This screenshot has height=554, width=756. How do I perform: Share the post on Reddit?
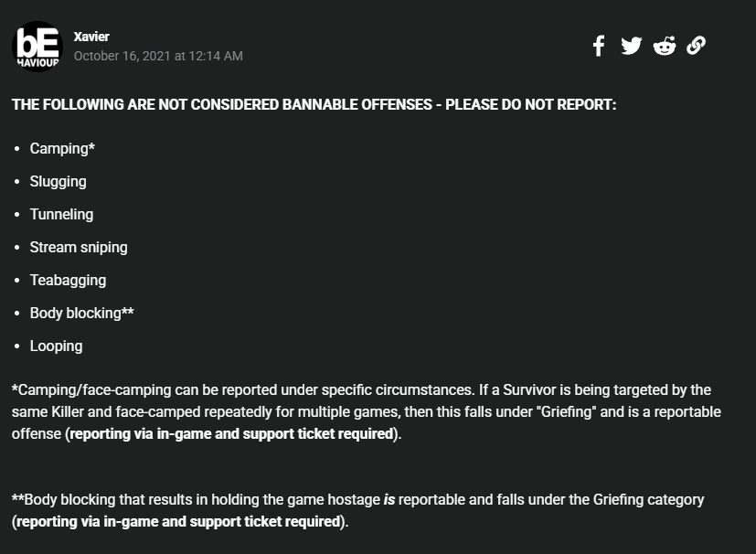(665, 46)
